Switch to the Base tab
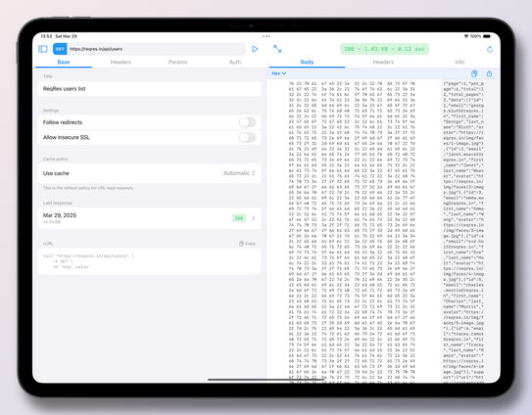Viewport: 532px width, 415px height. coord(64,62)
